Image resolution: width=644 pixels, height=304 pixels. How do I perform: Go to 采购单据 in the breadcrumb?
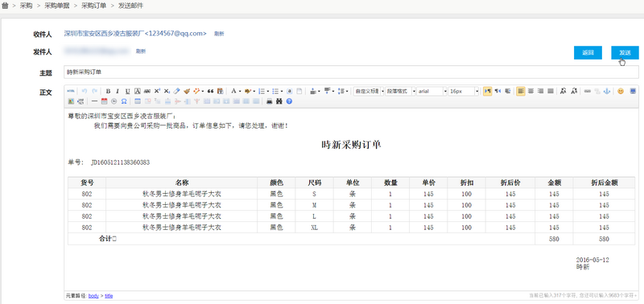coord(57,6)
